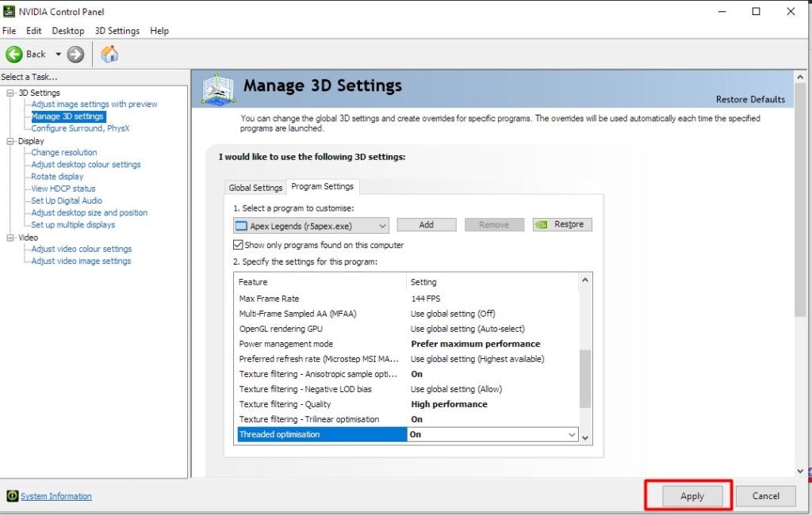Viewport: 812px width, 515px height.
Task: Open Adjust video image settings
Action: [x=82, y=261]
